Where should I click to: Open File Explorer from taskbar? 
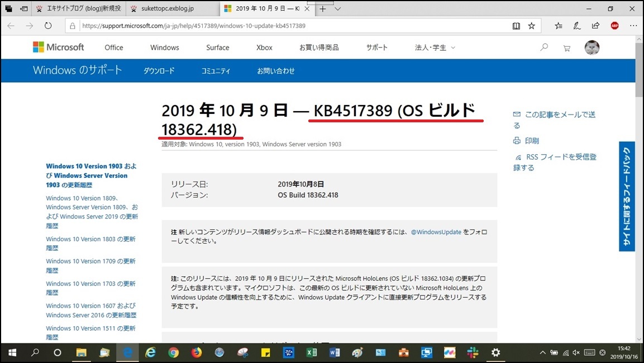pos(82,352)
